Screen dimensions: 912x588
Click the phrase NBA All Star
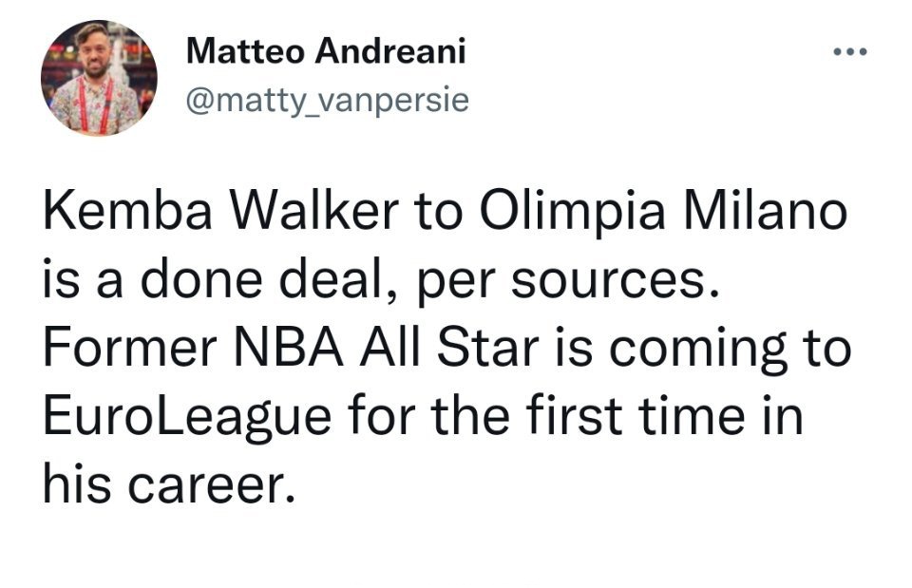pos(383,347)
